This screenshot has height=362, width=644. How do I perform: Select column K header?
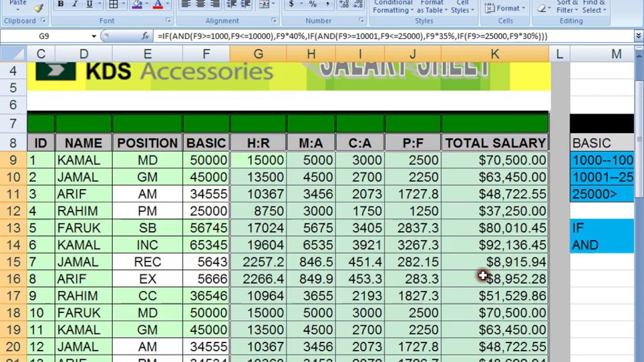click(x=495, y=54)
